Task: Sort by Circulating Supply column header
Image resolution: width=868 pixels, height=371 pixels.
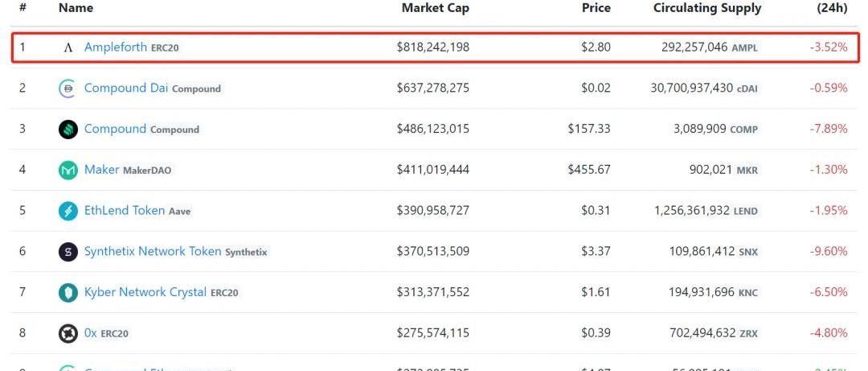Action: click(x=707, y=8)
